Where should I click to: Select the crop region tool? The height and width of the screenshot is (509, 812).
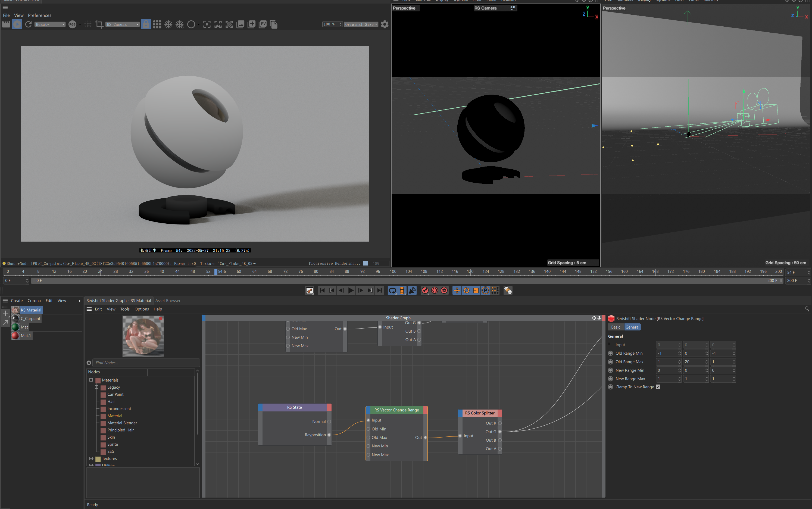pyautogui.click(x=99, y=24)
